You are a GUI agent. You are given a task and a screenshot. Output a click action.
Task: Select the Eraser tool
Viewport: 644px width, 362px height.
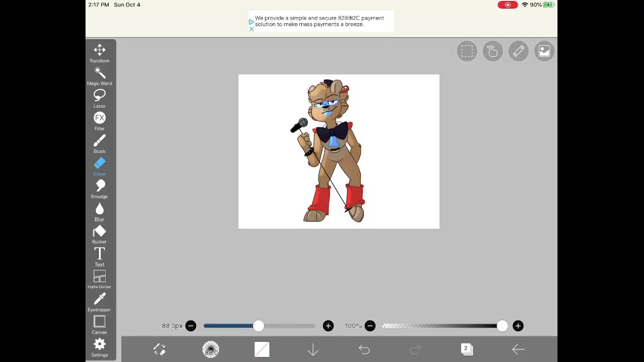(x=99, y=166)
